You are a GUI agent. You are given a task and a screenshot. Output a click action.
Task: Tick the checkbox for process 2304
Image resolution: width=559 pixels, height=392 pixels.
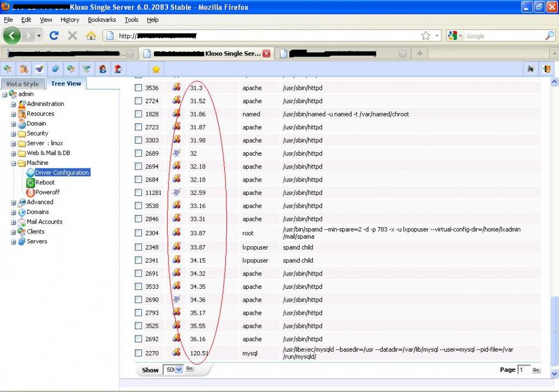tap(138, 233)
